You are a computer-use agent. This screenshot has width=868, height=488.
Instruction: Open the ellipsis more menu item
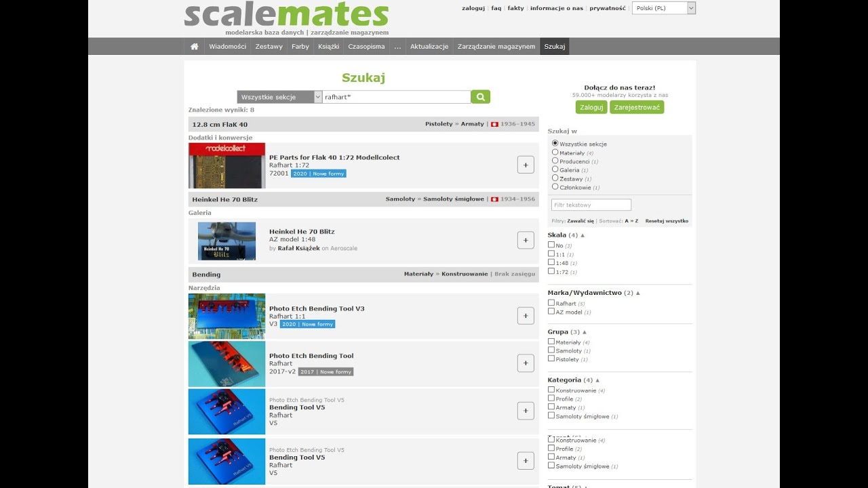pyautogui.click(x=397, y=47)
